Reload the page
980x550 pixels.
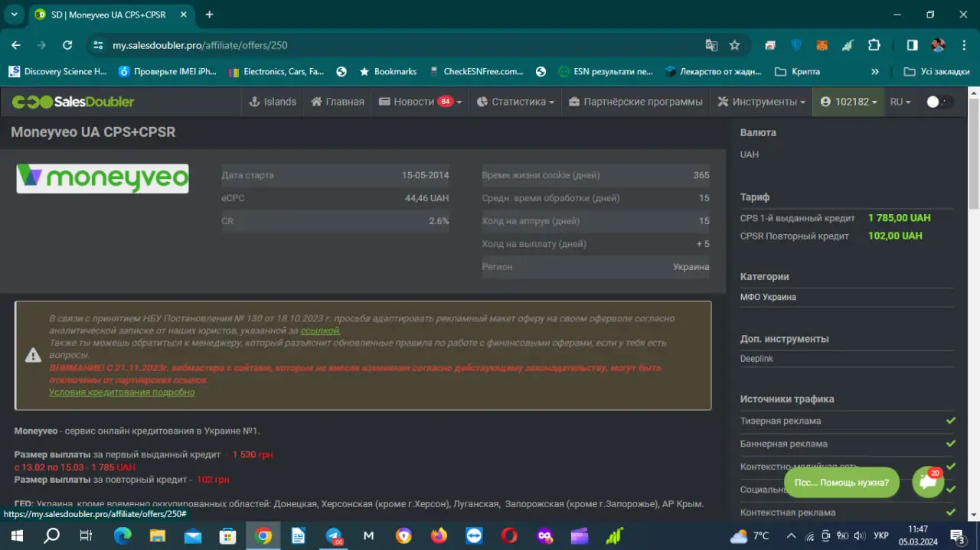click(67, 45)
